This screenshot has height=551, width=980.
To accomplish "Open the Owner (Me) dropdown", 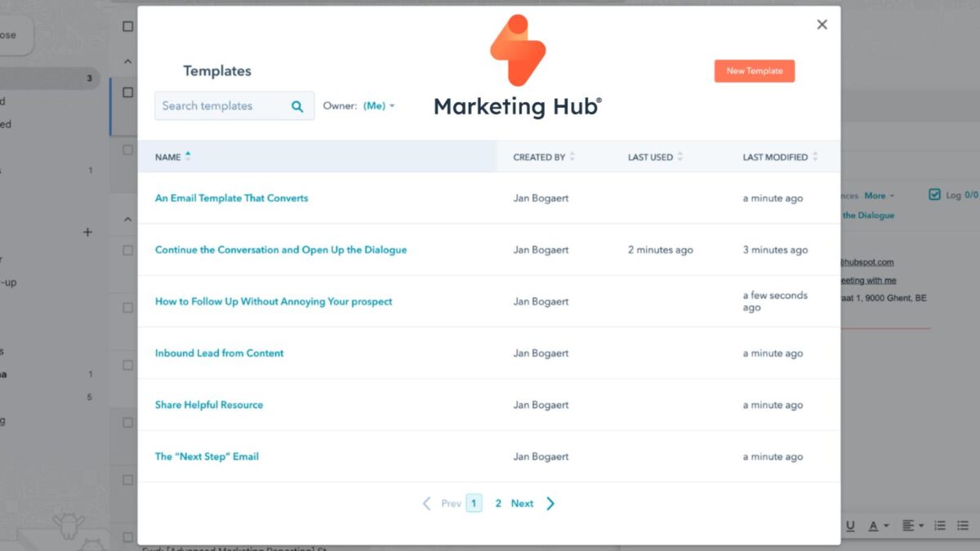I will pos(379,106).
